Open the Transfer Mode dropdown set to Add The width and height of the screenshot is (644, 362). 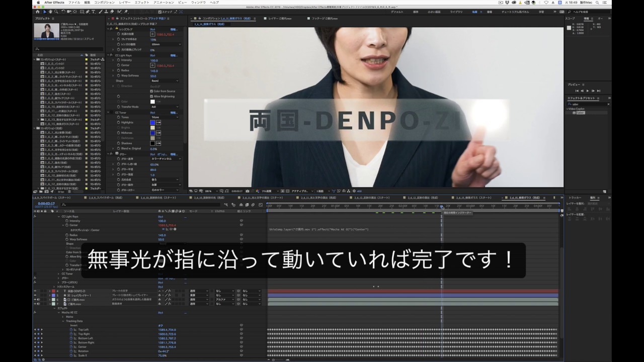[165, 107]
